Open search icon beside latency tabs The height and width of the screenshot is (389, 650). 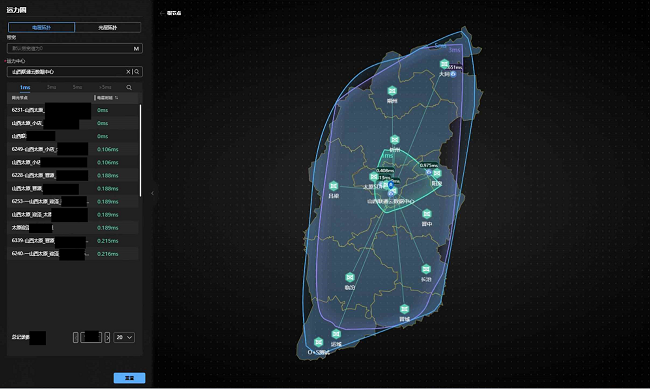[129, 88]
